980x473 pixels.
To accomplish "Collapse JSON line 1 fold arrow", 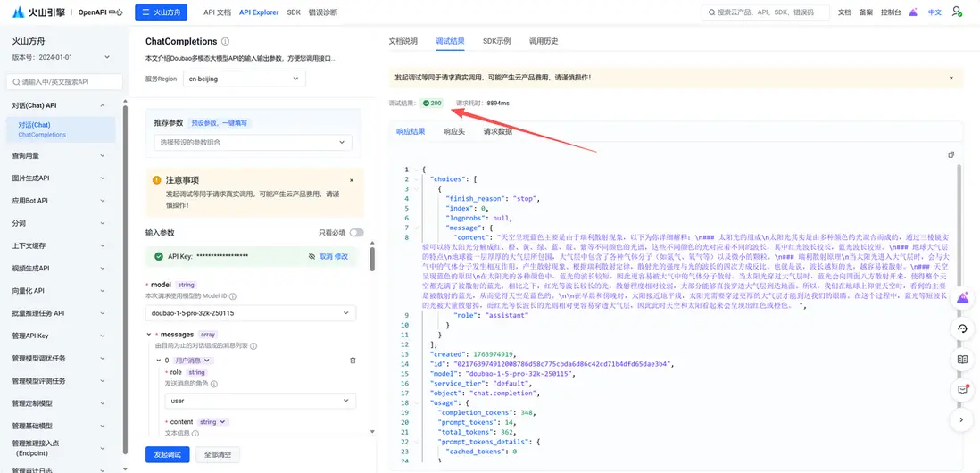I will click(417, 170).
